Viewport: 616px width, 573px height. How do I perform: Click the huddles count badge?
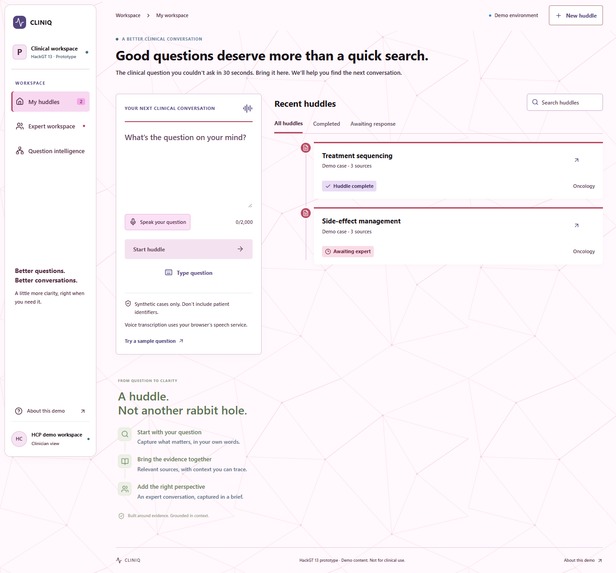tap(81, 102)
